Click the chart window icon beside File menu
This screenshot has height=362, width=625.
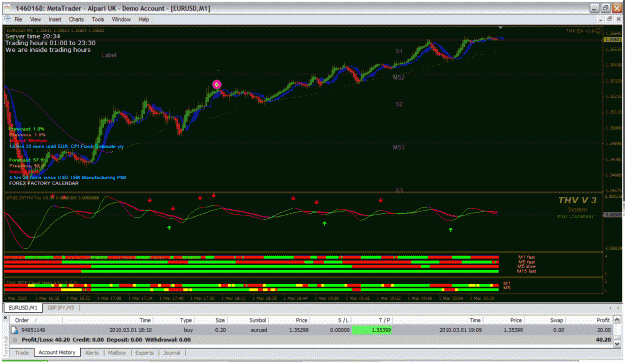coord(8,19)
